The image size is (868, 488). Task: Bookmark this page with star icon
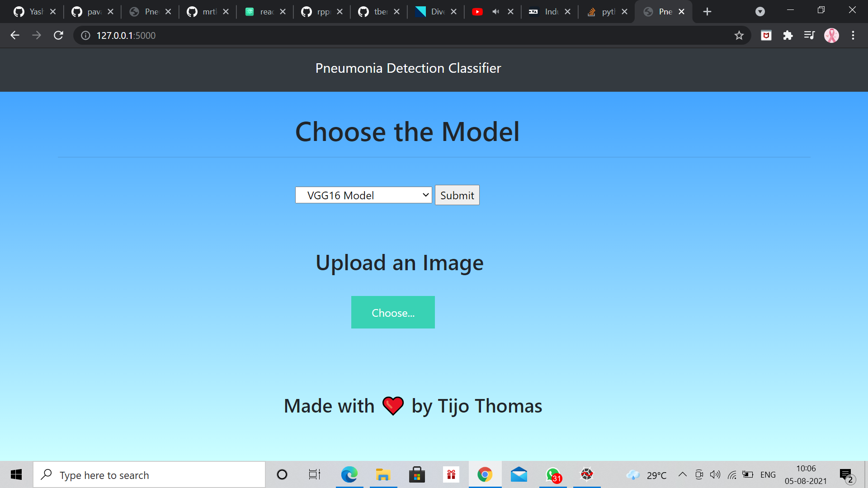tap(739, 35)
